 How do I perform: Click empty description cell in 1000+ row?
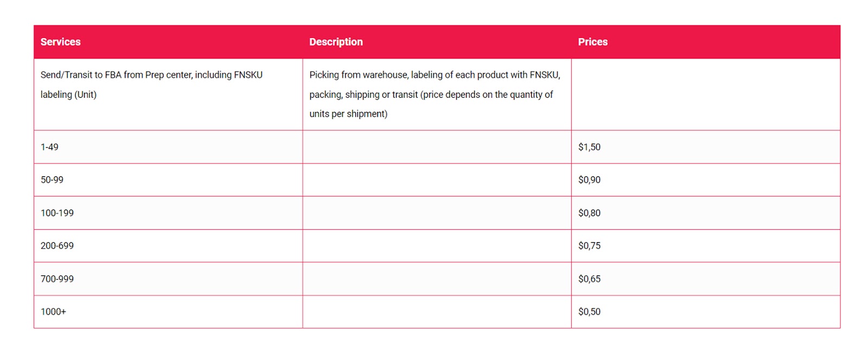437,312
